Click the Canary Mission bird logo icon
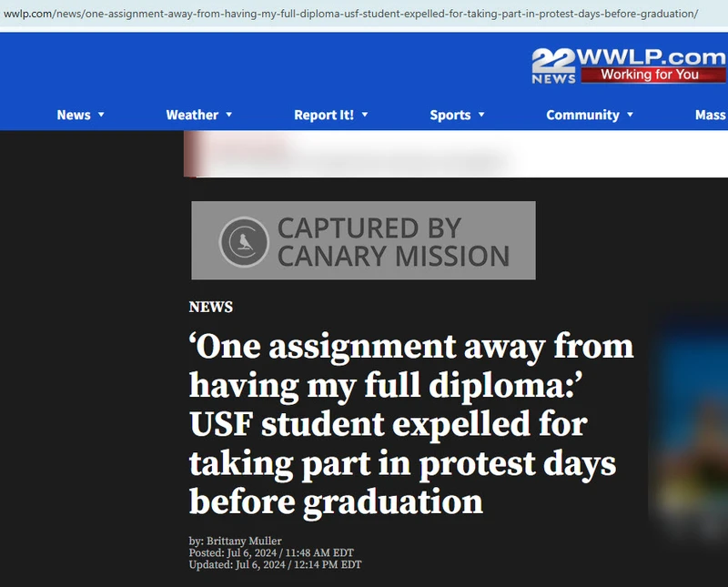The image size is (728, 587). pos(244,241)
